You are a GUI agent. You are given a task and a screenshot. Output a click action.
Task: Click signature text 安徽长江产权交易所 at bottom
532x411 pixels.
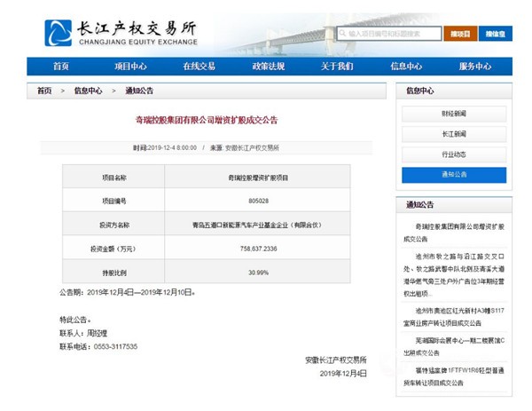[x=336, y=360]
